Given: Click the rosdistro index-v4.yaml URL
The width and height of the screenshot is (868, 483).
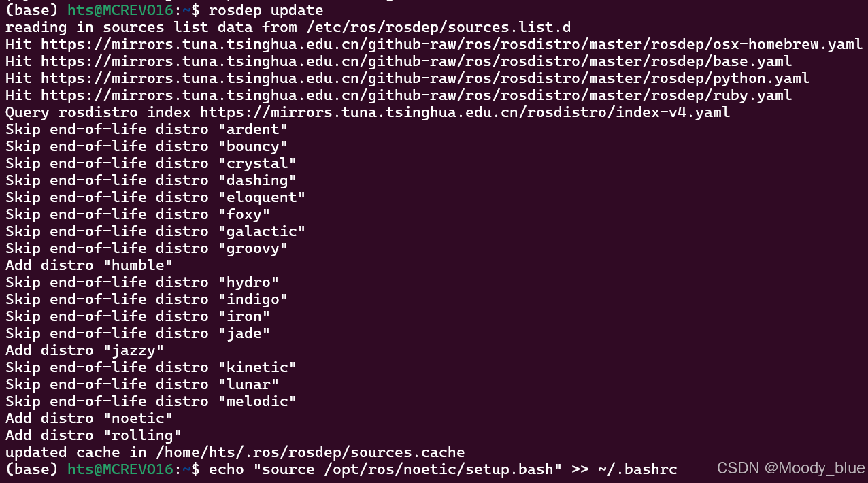Looking at the screenshot, I should (465, 112).
